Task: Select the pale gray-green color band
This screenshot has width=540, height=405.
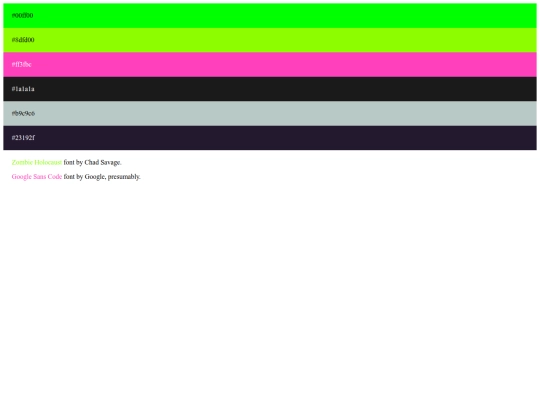Action: 270,113
